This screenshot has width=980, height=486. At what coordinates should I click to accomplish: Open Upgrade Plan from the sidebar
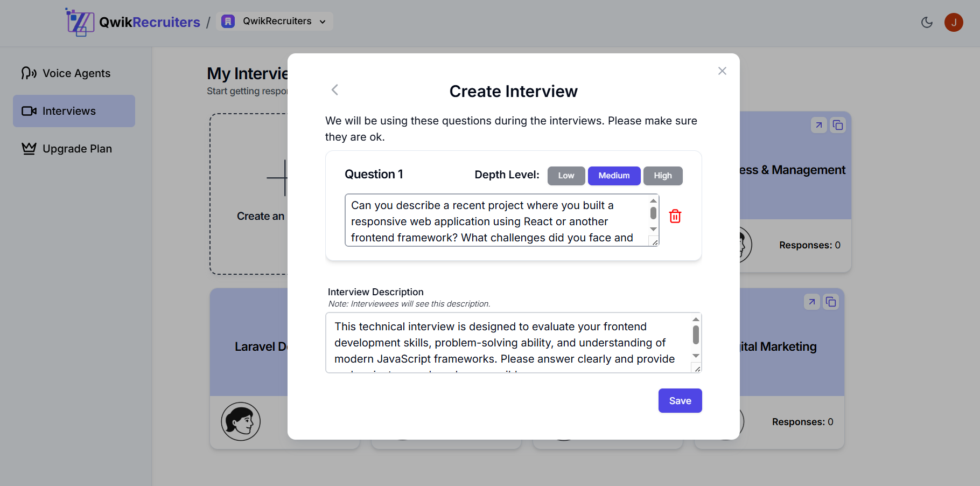(77, 148)
